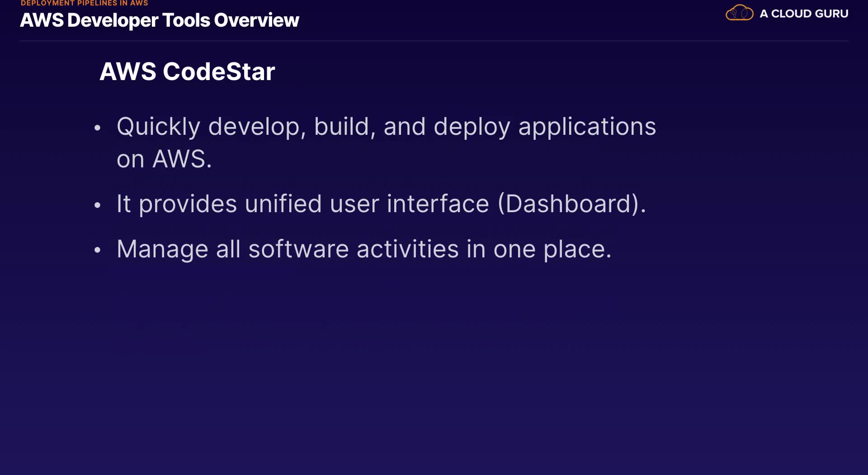Click the words "one place." ending the third bullet
Viewport: 868px width, 475px height.
click(x=552, y=249)
